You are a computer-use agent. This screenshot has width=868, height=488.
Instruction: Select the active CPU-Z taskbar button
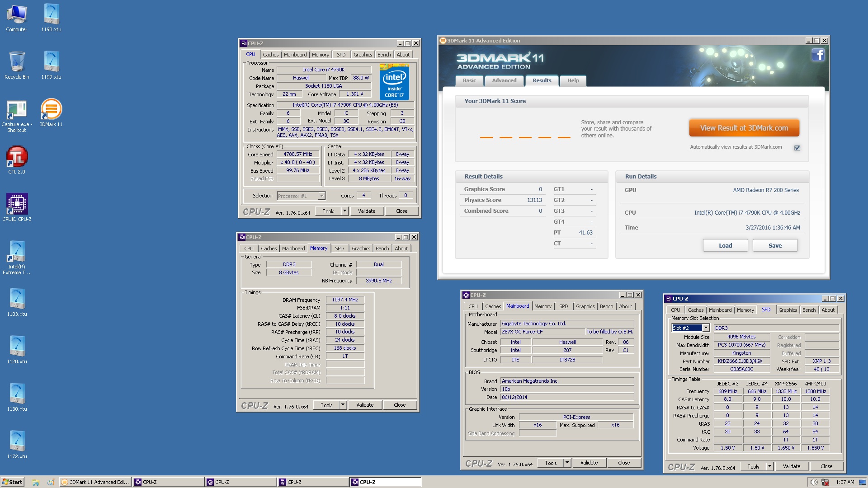tap(386, 482)
